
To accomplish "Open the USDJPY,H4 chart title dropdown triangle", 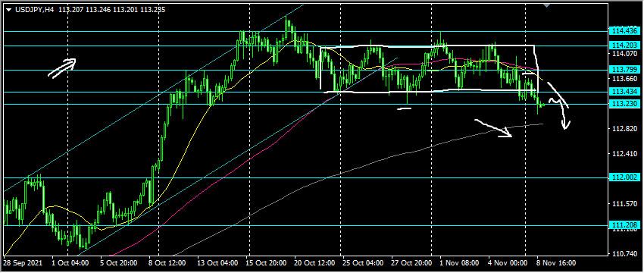I will [x=9, y=10].
